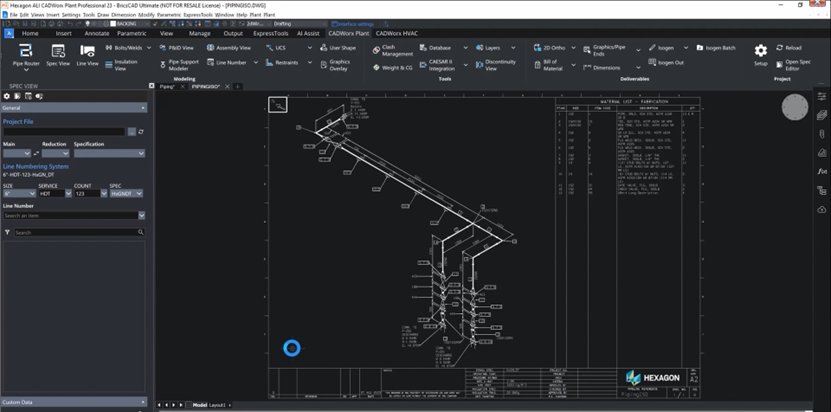Run Isogen Batch
Viewport: 831px width, 412px height.
pyautogui.click(x=716, y=48)
